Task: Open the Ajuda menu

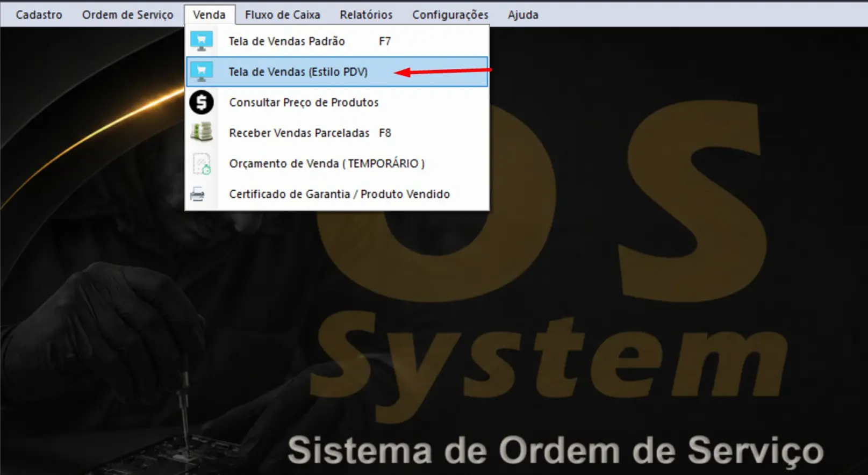Action: tap(523, 15)
